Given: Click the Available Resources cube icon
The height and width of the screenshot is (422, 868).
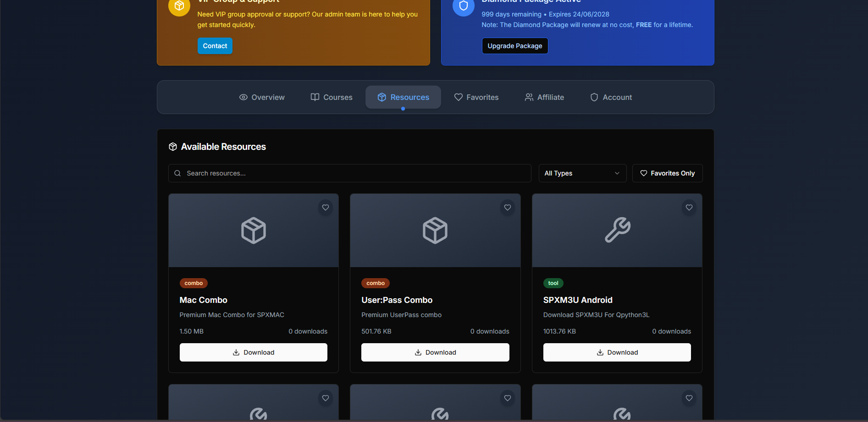Looking at the screenshot, I should point(173,147).
